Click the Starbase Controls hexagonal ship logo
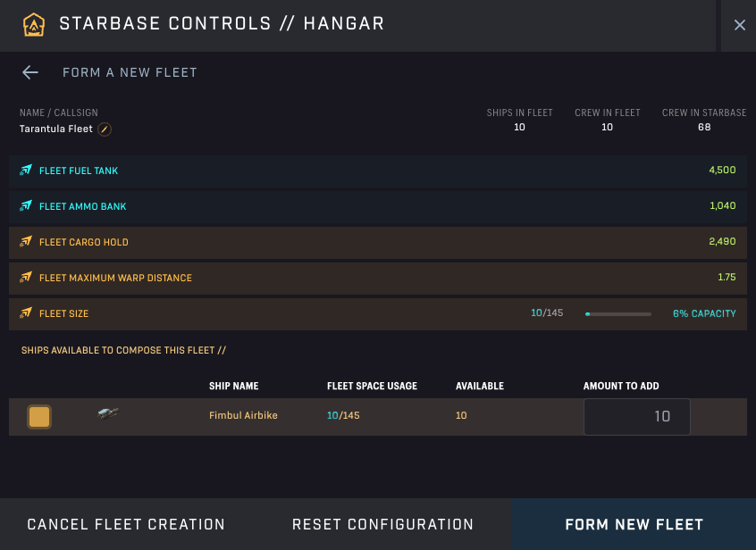 click(36, 25)
